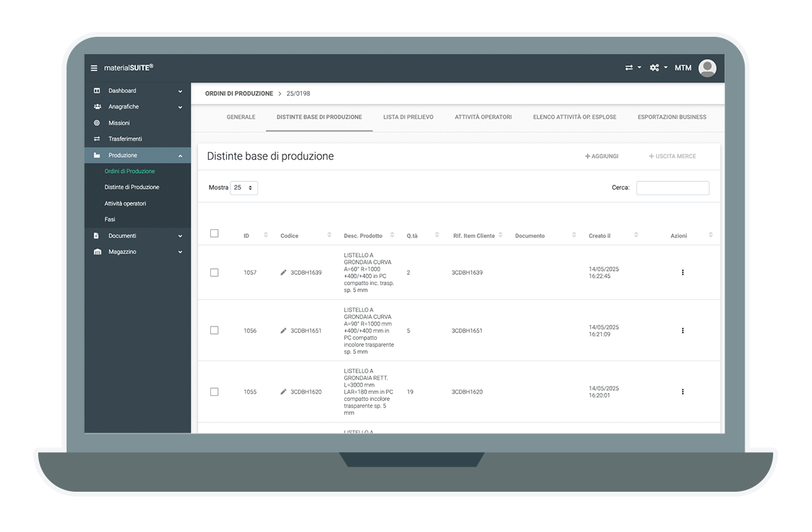Open actions three-dot menu for row 1055

point(682,392)
